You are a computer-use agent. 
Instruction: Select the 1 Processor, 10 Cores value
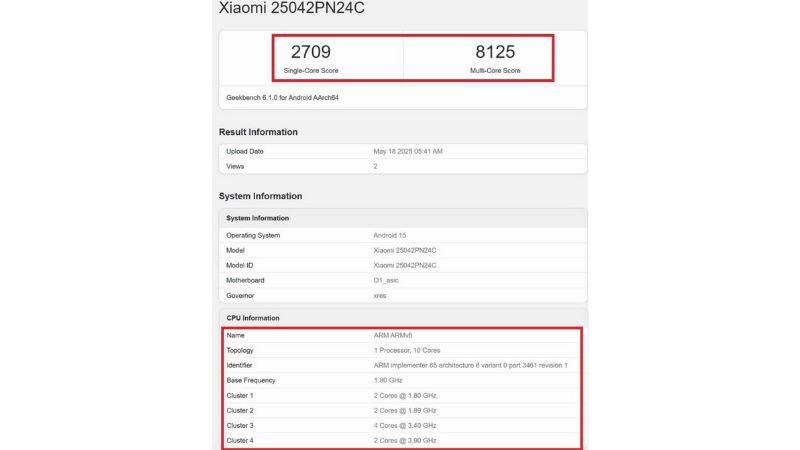407,351
